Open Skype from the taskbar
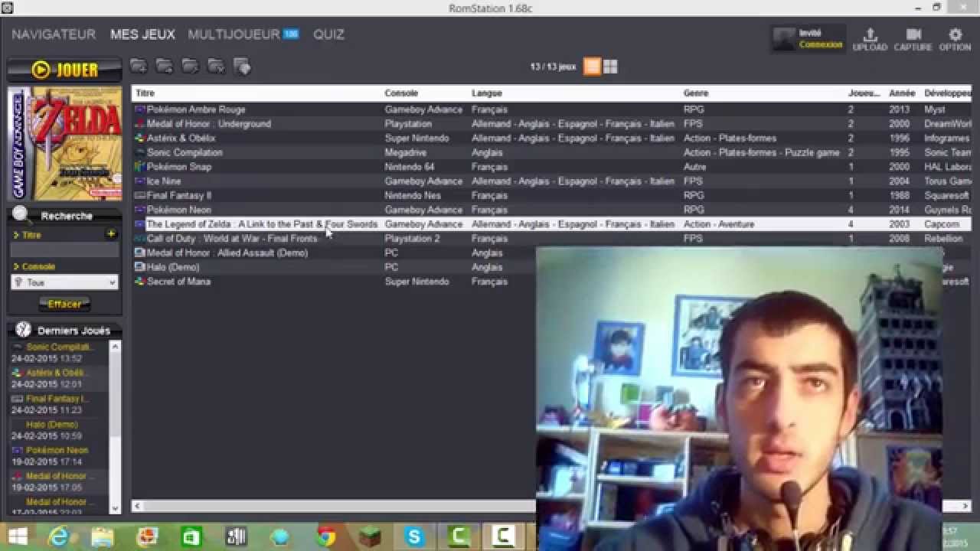 click(x=415, y=537)
